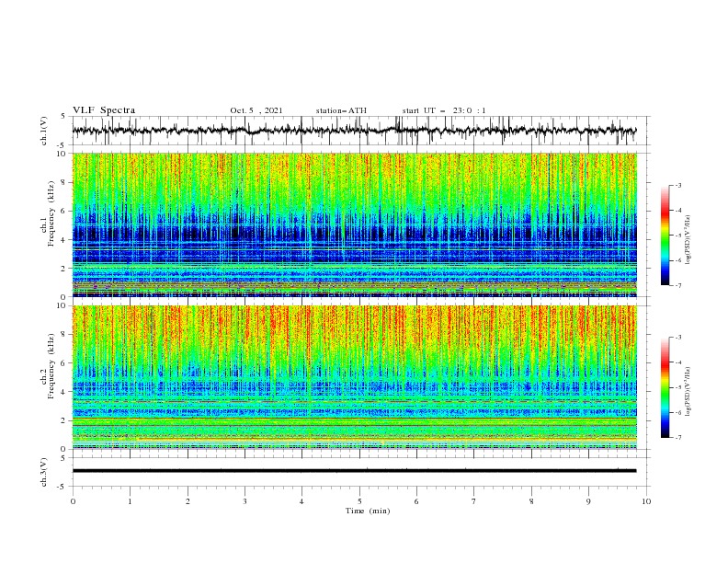
Task: Click the 'start UT = 23:0 :1' text
Action: [444, 110]
